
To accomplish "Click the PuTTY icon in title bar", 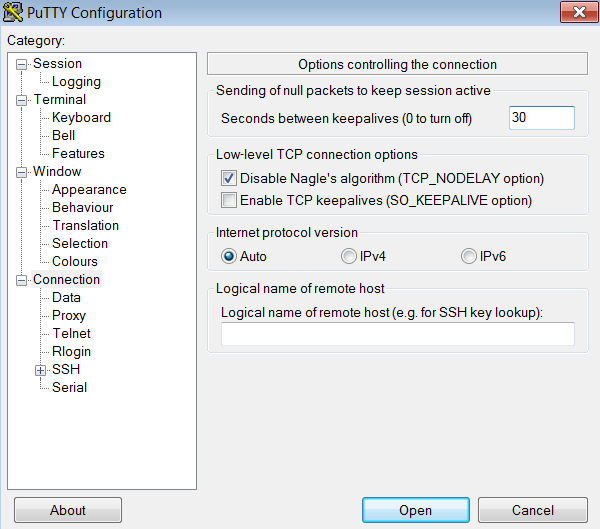I will point(13,11).
